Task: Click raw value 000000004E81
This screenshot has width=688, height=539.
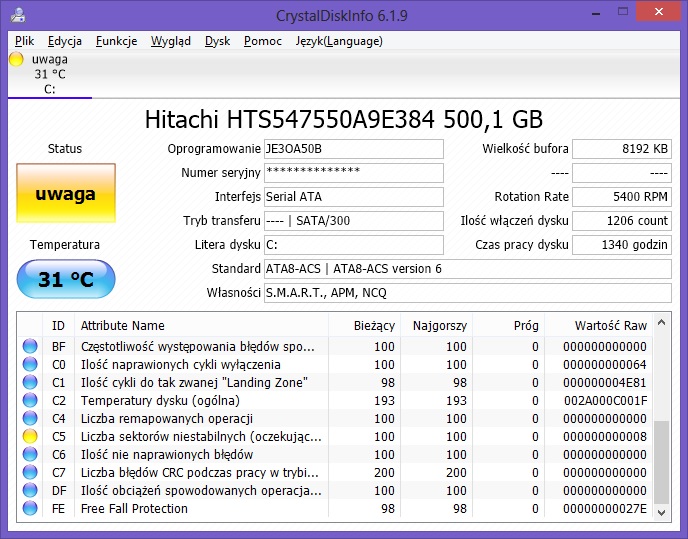Action: [x=605, y=382]
